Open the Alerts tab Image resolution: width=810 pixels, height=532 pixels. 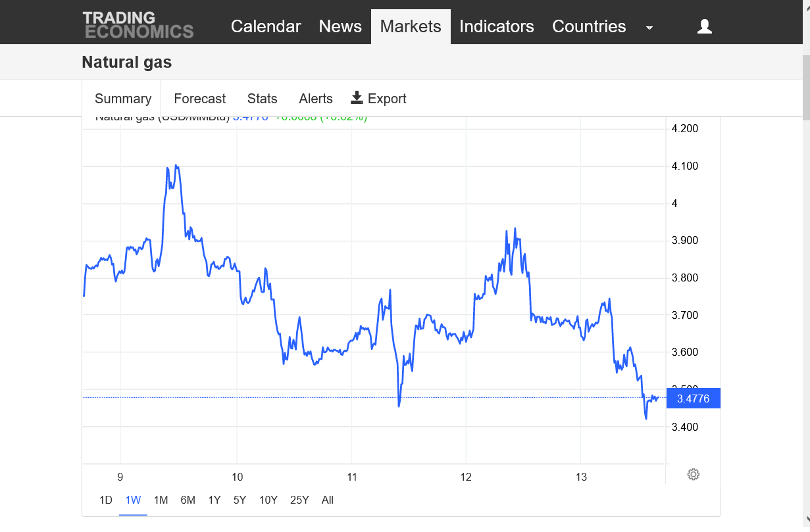(316, 99)
